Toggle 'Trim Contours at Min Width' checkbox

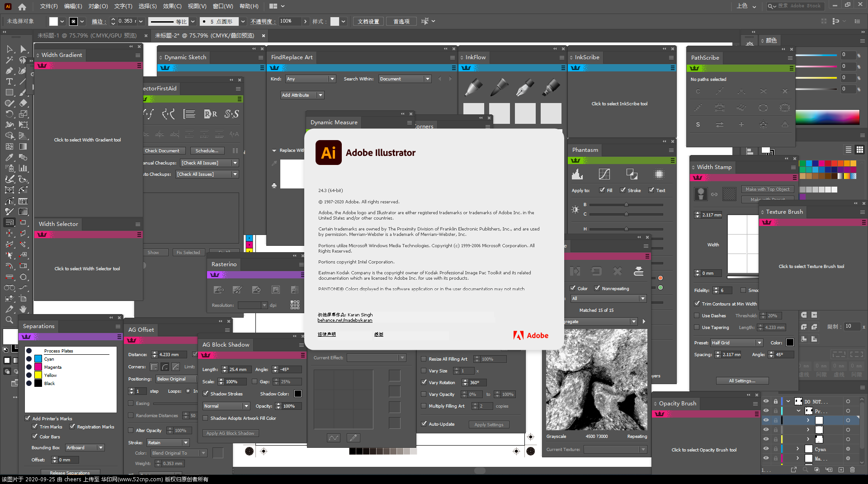(697, 304)
